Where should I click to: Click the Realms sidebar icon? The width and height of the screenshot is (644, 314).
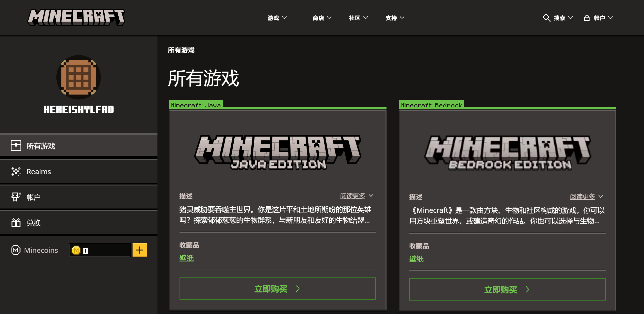16,171
